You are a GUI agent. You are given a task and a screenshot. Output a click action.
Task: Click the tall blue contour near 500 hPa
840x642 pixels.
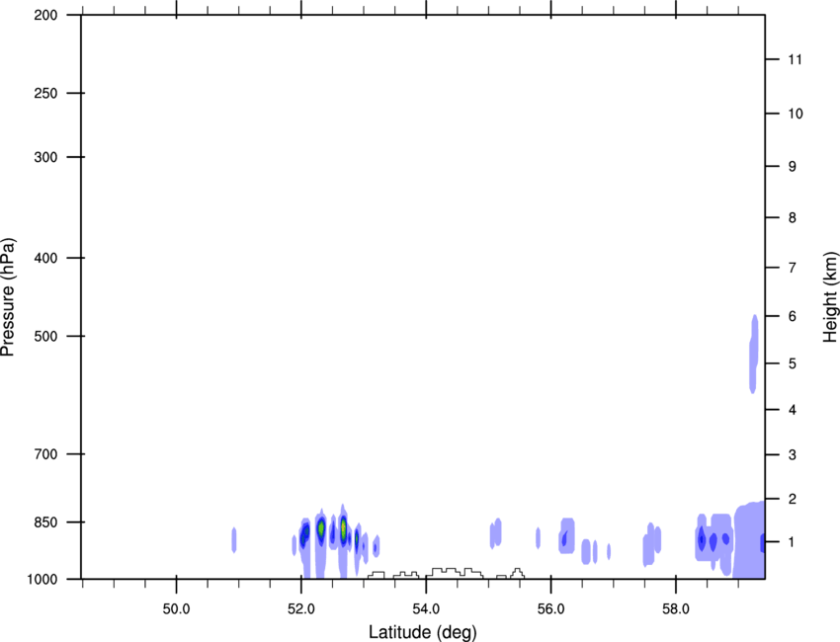pos(754,354)
